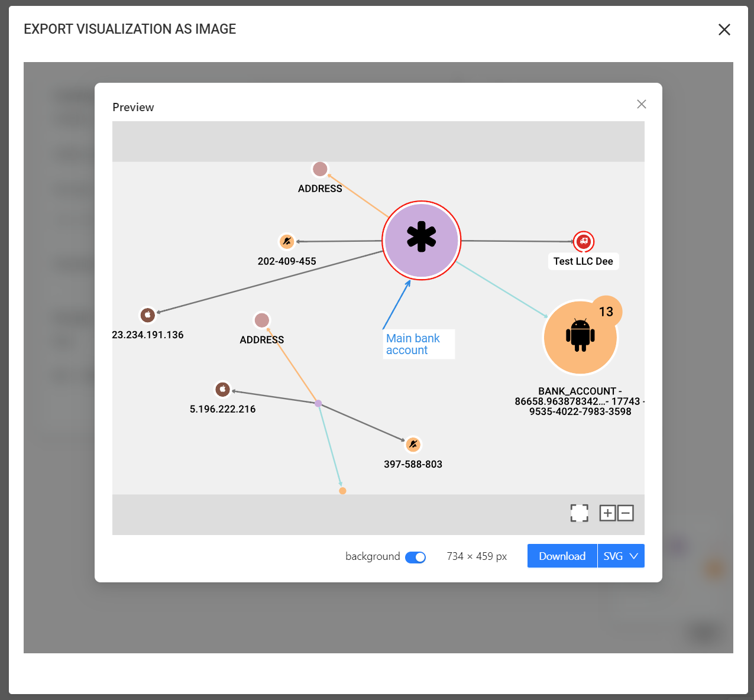The width and height of the screenshot is (754, 700).
Task: Close the Preview dialog
Action: pyautogui.click(x=641, y=104)
